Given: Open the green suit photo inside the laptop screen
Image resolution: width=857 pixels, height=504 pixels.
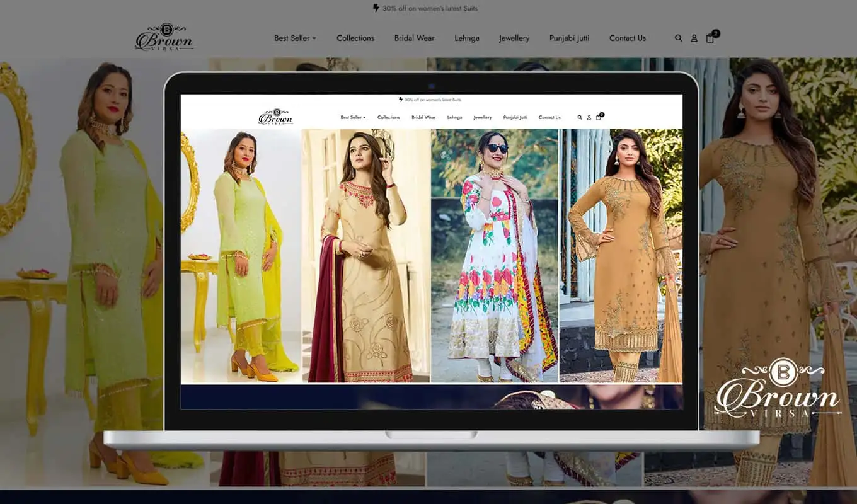Looking at the screenshot, I should pyautogui.click(x=241, y=256).
